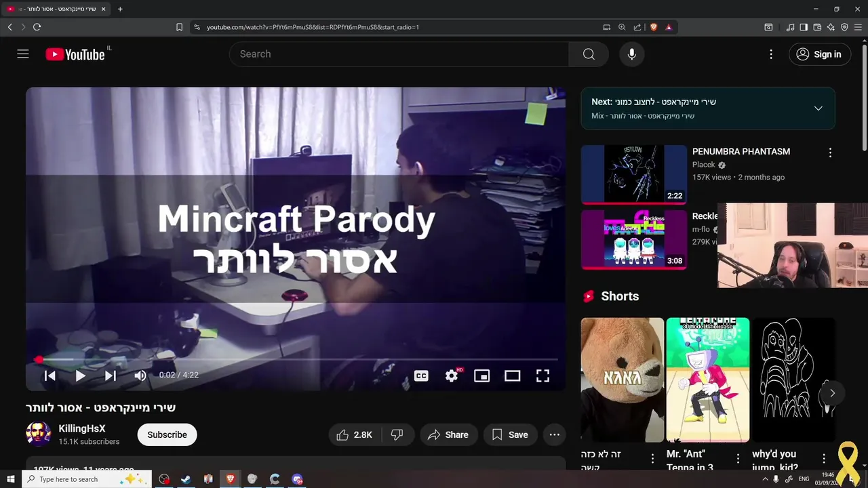Open Brave VPN shield icon
This screenshot has width=868, height=488.
(x=844, y=27)
